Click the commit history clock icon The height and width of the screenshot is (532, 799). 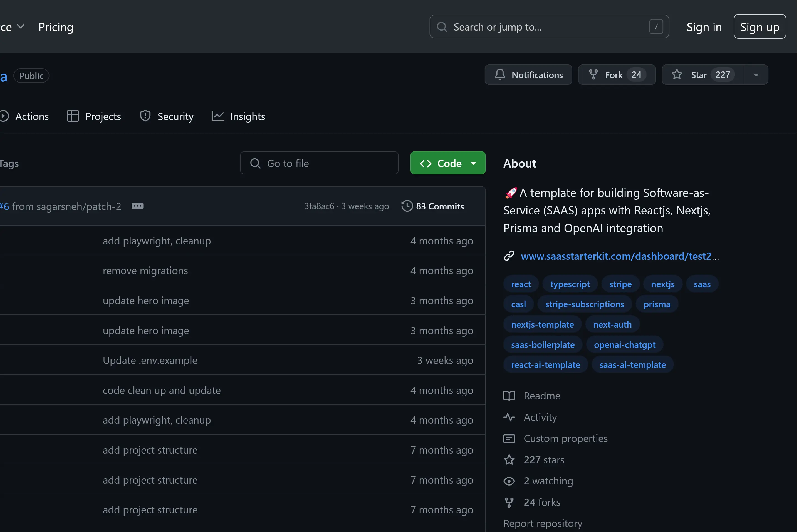tap(407, 206)
